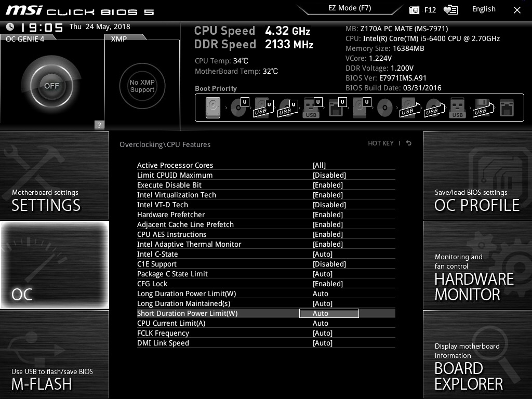Click the 19:05 clock display
The height and width of the screenshot is (399, 532).
[42, 28]
